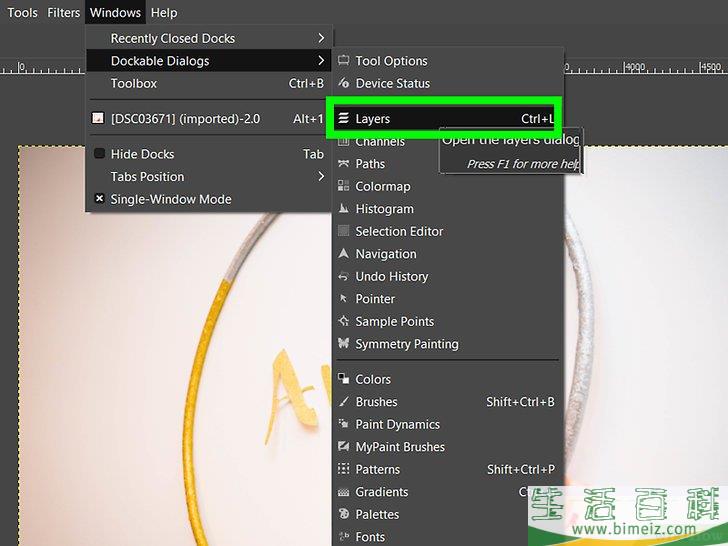Open the Filters menu
This screenshot has width=728, height=546.
[x=64, y=13]
